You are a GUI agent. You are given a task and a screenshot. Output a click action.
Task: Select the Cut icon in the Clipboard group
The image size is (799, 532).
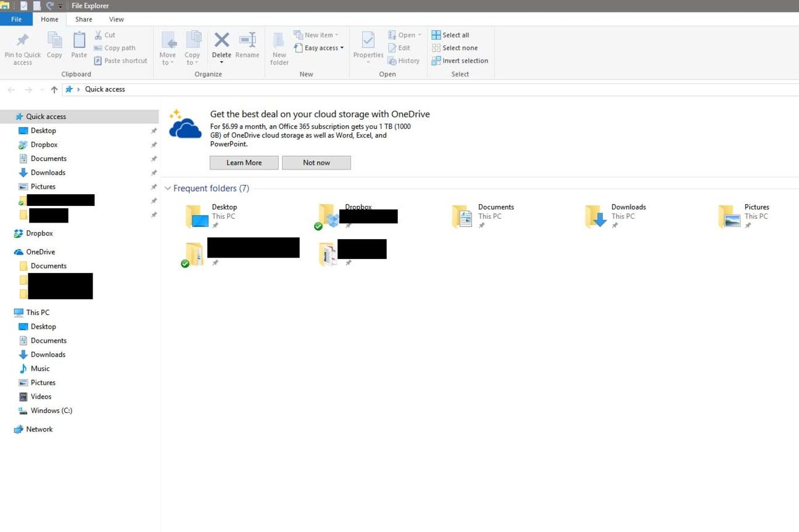coord(106,35)
